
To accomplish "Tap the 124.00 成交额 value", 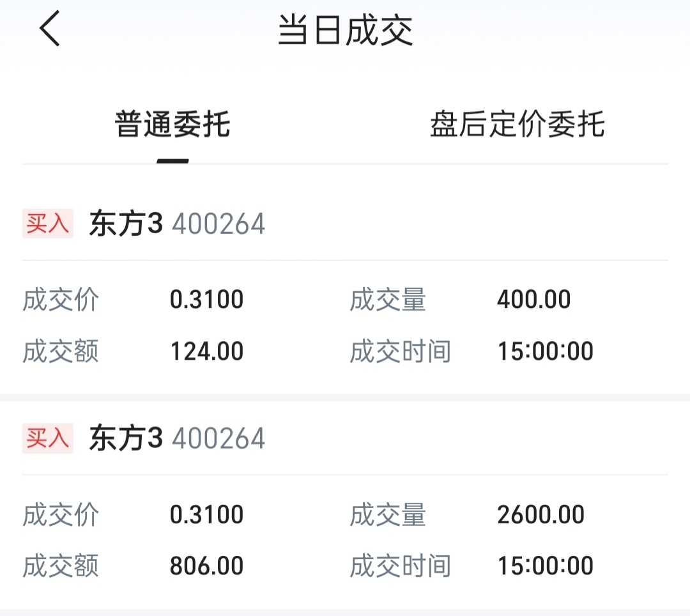I will coord(206,351).
